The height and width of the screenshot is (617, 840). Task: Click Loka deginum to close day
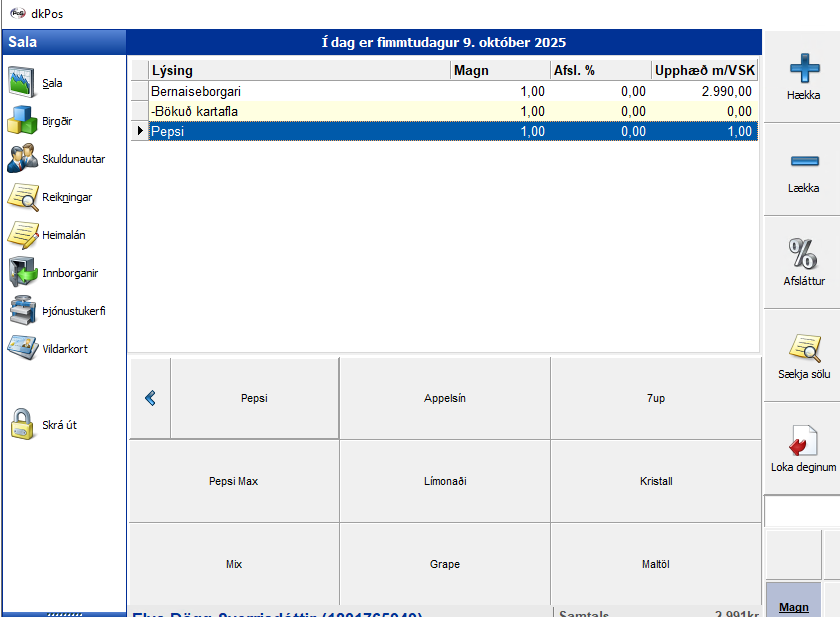[x=802, y=448]
